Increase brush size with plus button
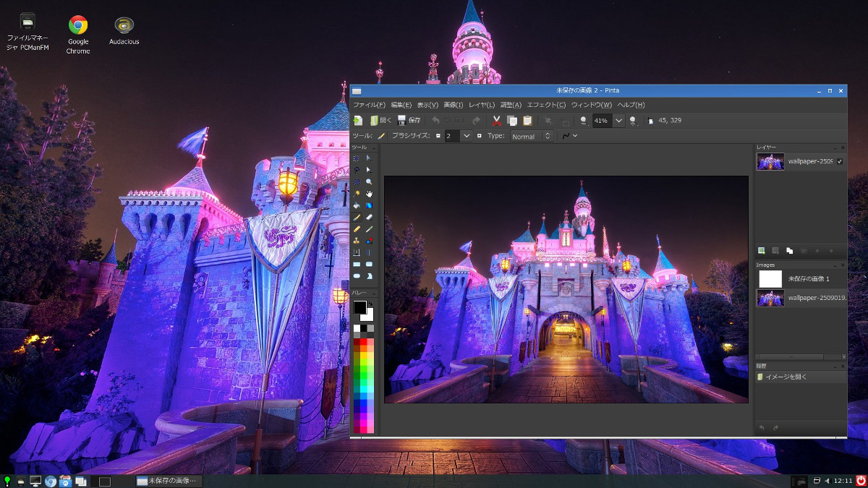The width and height of the screenshot is (868, 488). point(479,136)
